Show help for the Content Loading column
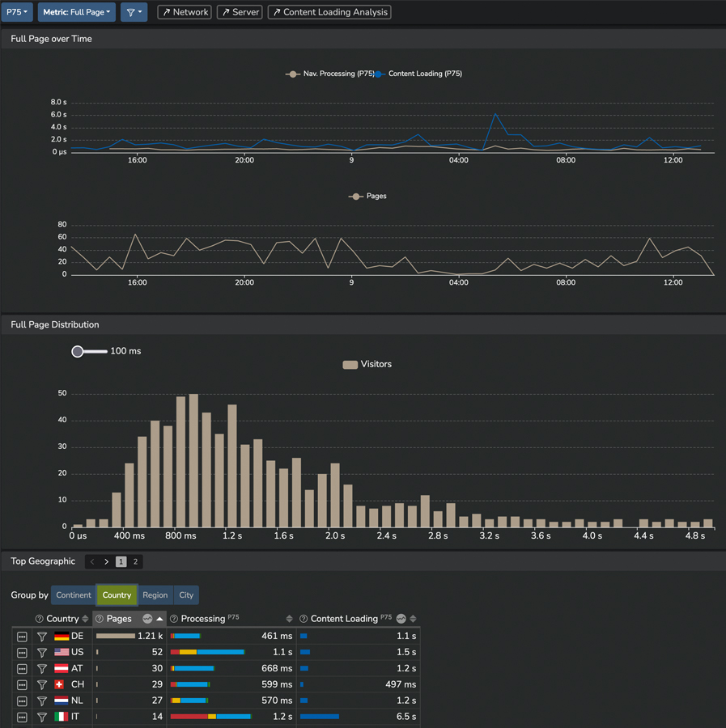Screen dimensions: 726x728 304,619
